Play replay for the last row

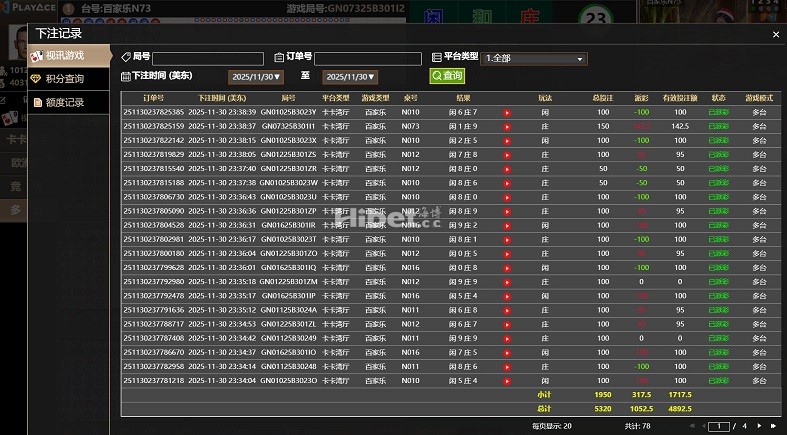click(x=507, y=381)
